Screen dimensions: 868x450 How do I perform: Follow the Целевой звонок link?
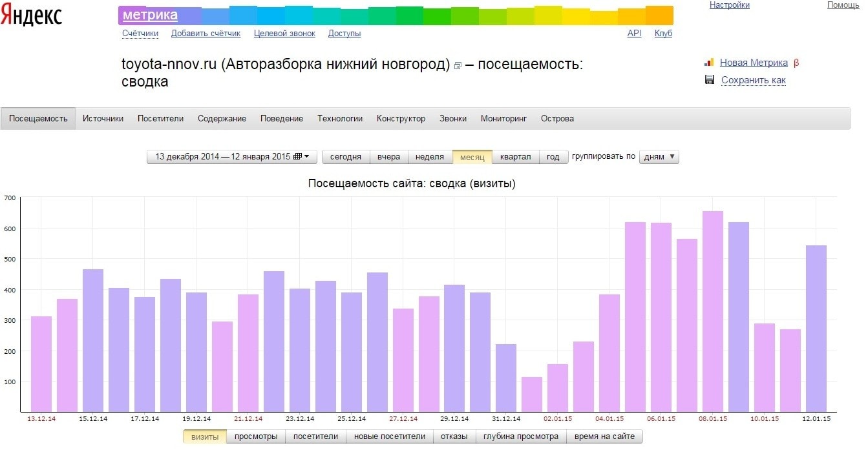[x=284, y=34]
